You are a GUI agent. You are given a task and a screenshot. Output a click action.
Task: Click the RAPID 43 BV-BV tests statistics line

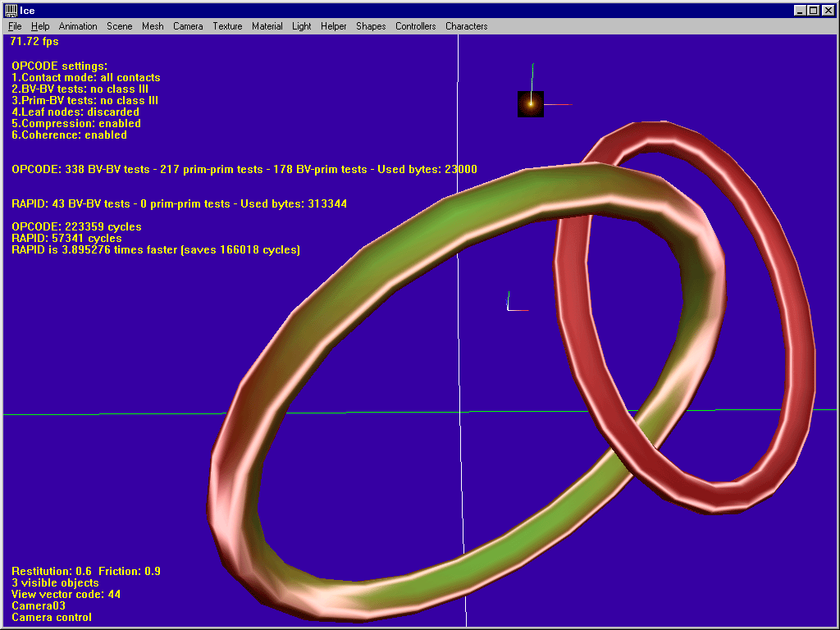pyautogui.click(x=180, y=204)
